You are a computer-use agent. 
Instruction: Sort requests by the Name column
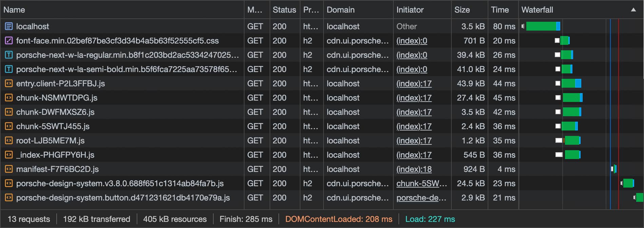14,10
